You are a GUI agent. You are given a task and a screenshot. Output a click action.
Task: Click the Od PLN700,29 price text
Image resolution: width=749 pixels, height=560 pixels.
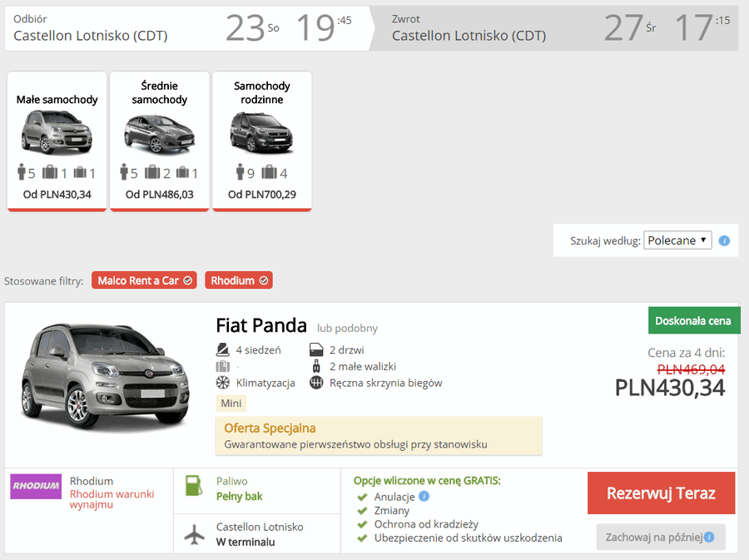click(x=262, y=195)
